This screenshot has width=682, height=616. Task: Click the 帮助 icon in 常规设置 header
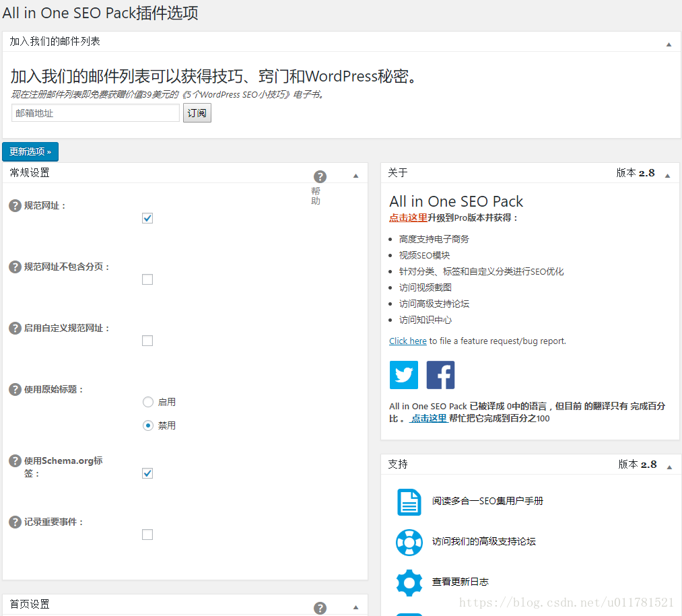[320, 176]
